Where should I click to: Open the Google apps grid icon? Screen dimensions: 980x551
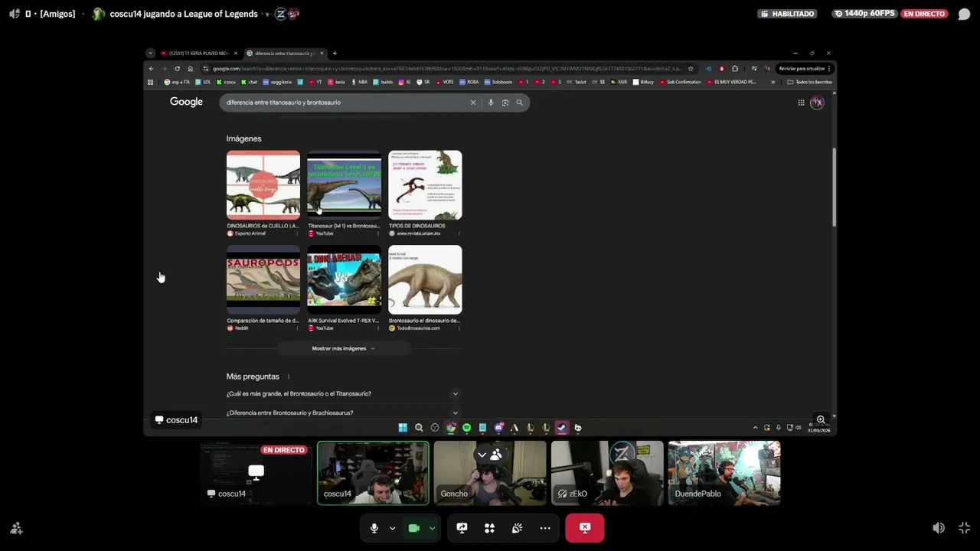click(801, 103)
